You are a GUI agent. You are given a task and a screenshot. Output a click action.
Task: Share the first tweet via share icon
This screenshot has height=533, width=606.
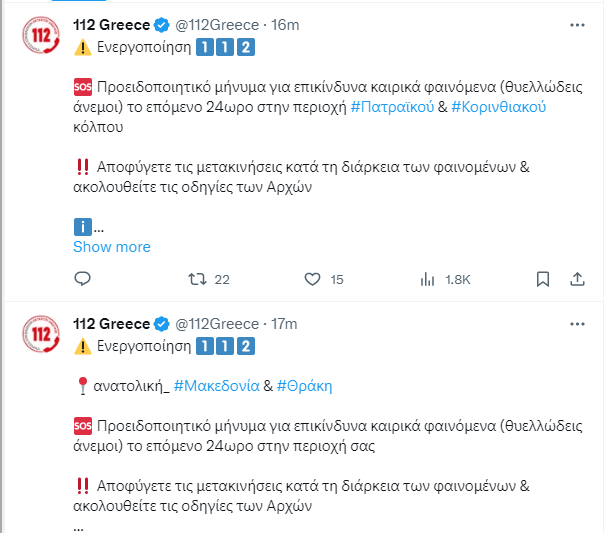[x=577, y=279]
